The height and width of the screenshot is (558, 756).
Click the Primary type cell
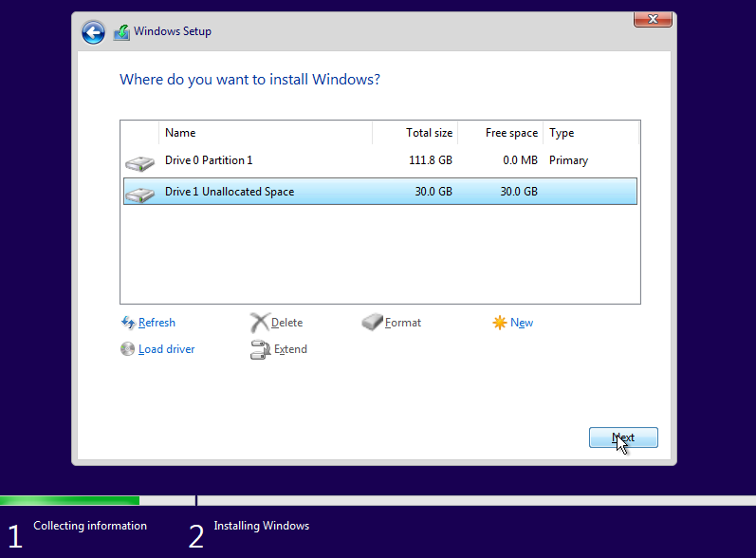[568, 160]
